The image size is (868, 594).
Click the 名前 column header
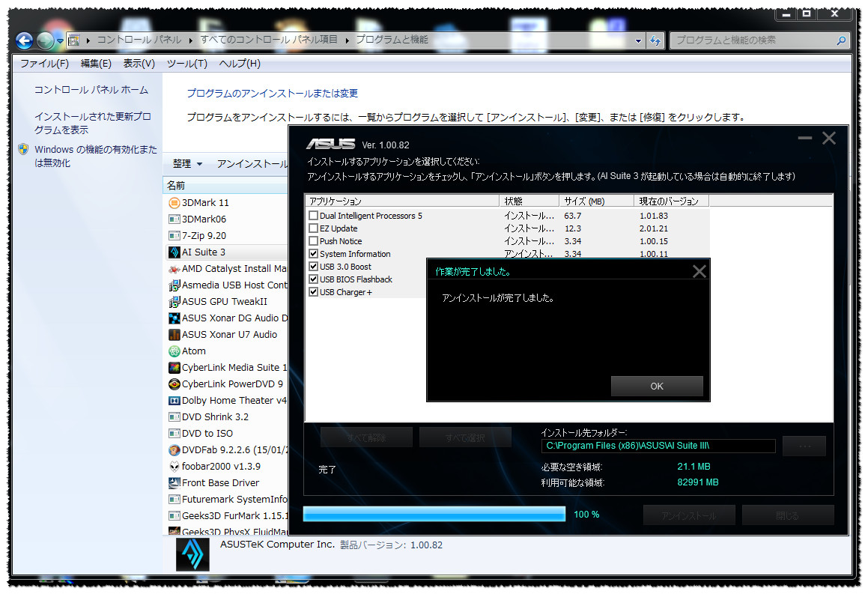226,186
